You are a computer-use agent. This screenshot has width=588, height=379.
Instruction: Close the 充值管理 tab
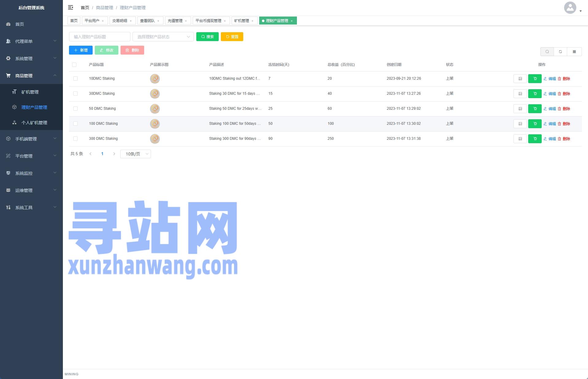(186, 21)
